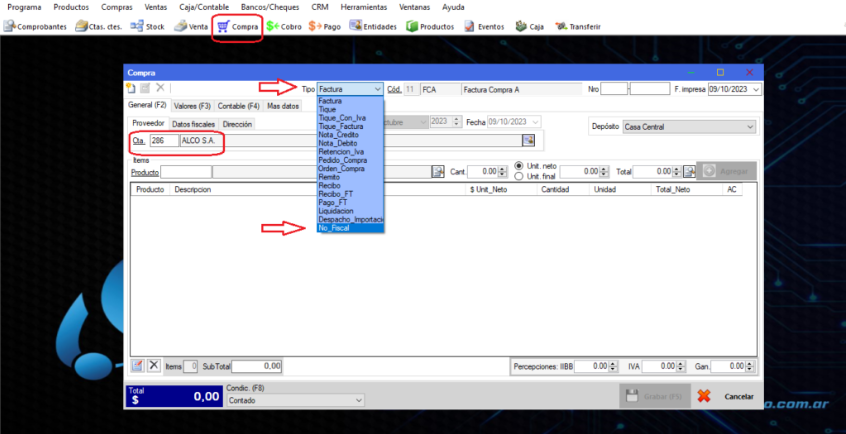
Task: Select the Unit. neto radio button
Action: pyautogui.click(x=519, y=166)
